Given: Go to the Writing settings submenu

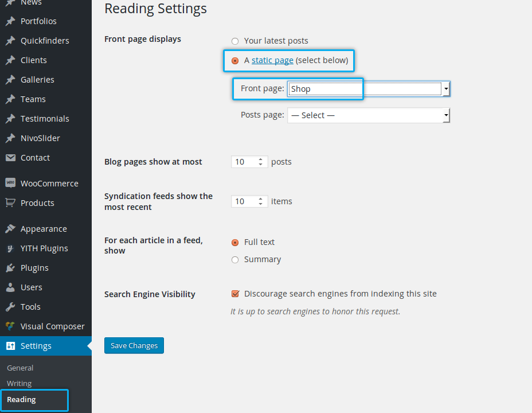Looking at the screenshot, I should coord(19,383).
